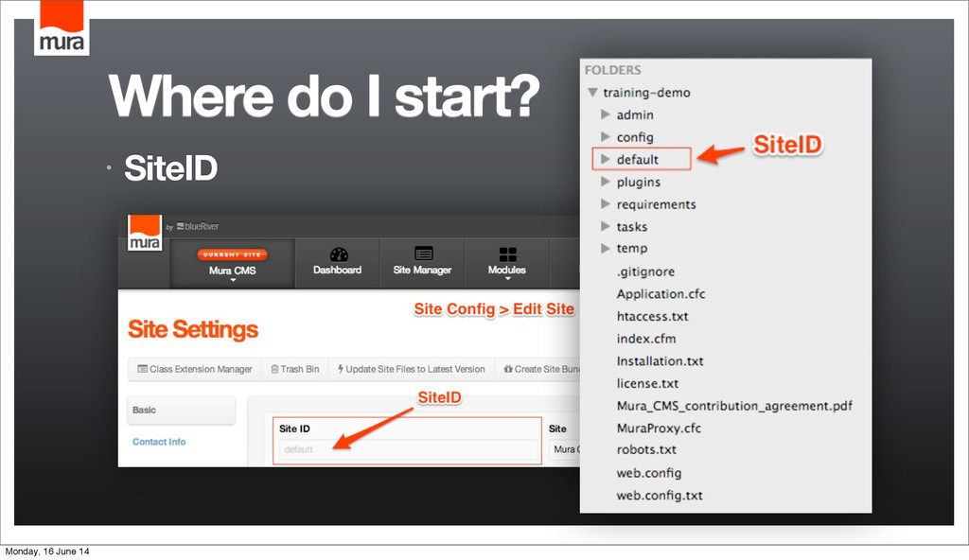Expand the requirements folder arrow
Image resolution: width=969 pixels, height=560 pixels.
pos(606,203)
